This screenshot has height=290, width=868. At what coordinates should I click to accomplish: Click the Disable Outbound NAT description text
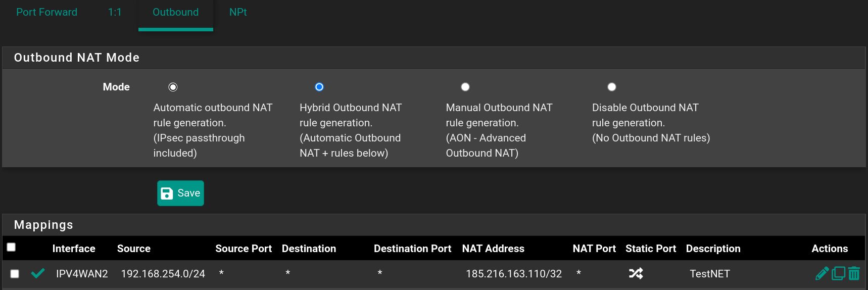pyautogui.click(x=651, y=123)
